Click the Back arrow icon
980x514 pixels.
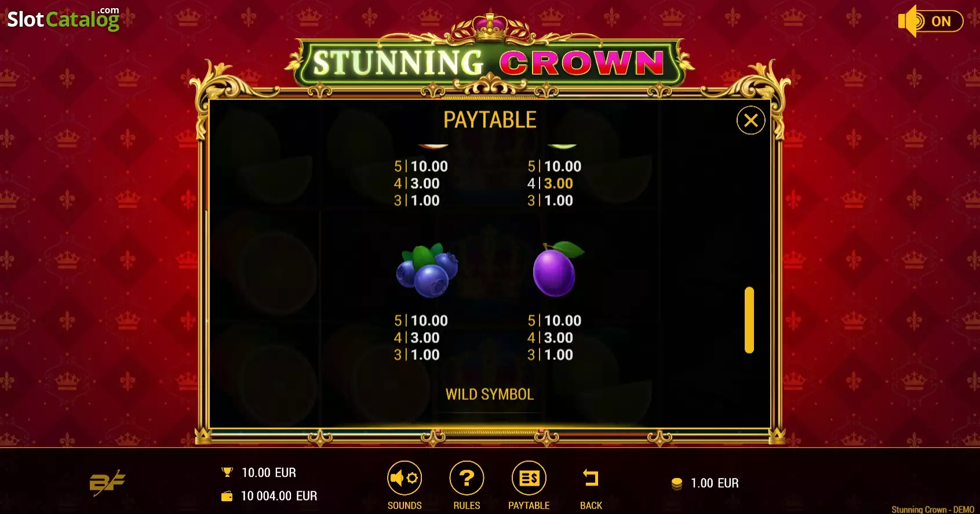[591, 479]
